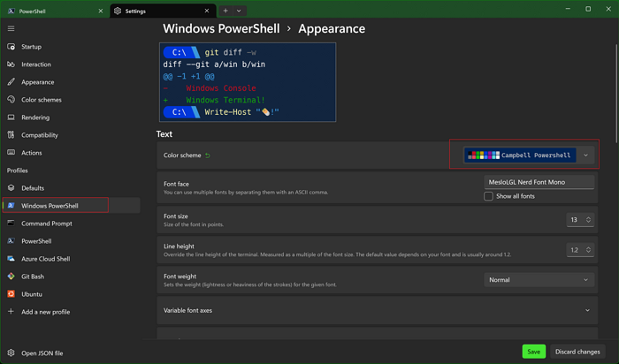Image resolution: width=619 pixels, height=364 pixels.
Task: Click the PowerShell profile icon
Action: click(11, 241)
